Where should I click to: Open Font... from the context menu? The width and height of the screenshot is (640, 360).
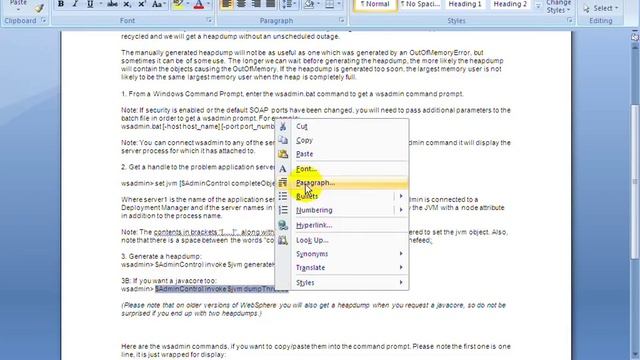coord(342,169)
